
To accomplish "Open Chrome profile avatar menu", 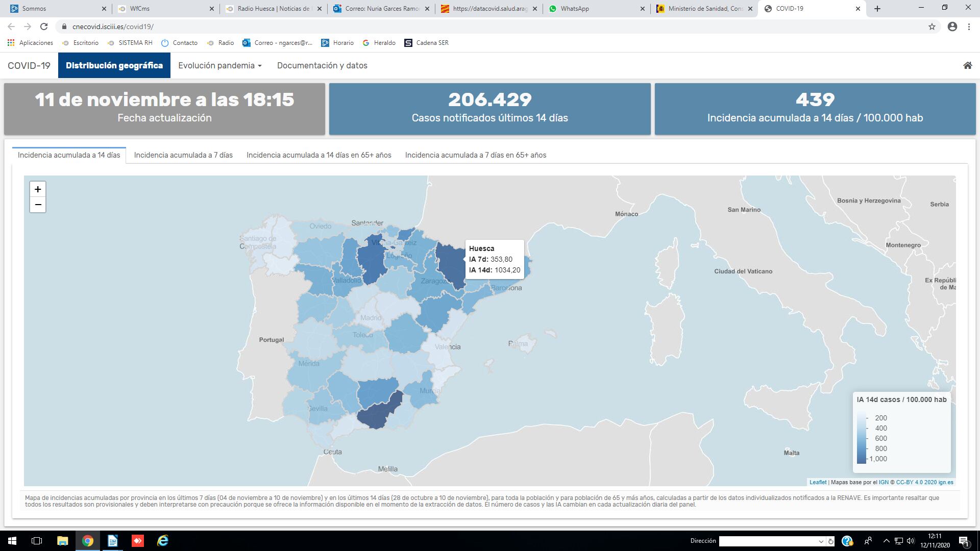I will click(952, 27).
